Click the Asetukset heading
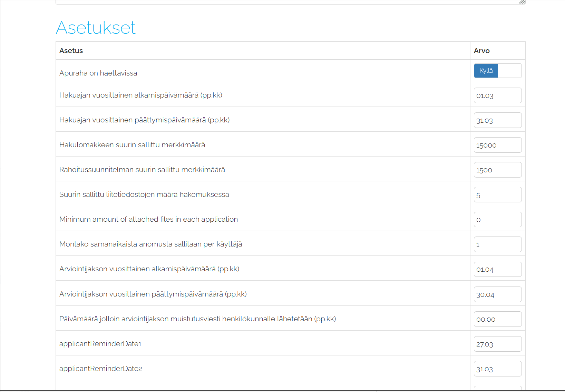Image resolution: width=565 pixels, height=392 pixels. [96, 28]
